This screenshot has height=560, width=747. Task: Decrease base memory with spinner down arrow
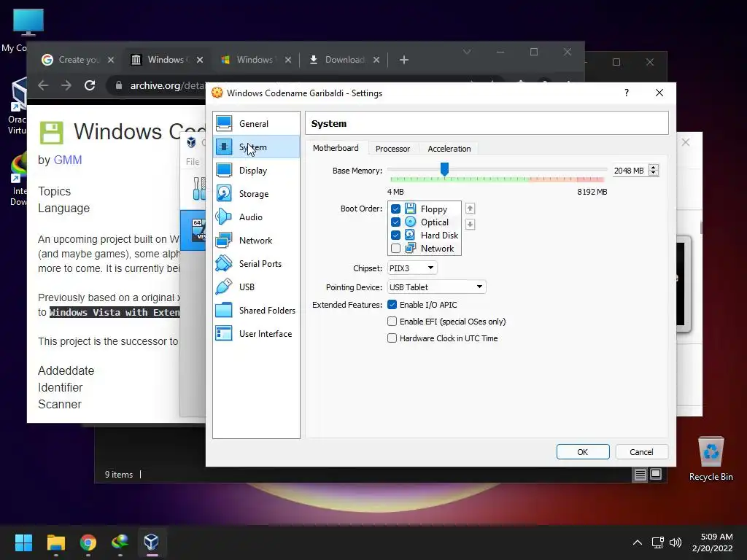654,174
